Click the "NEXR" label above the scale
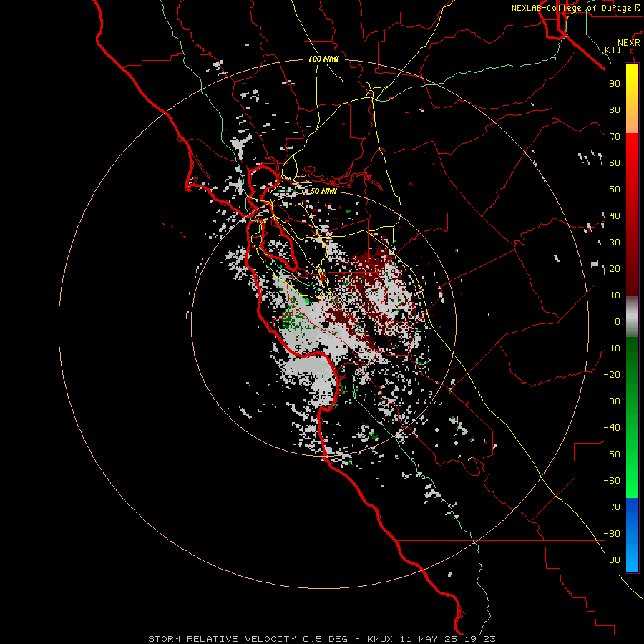Viewport: 644px width, 644px height. click(x=628, y=43)
